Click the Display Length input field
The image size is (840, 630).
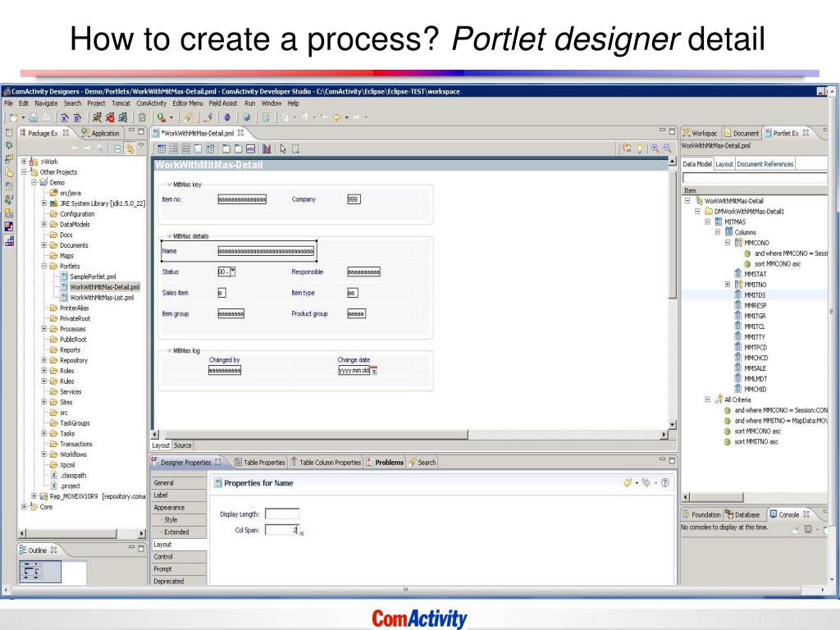[282, 514]
